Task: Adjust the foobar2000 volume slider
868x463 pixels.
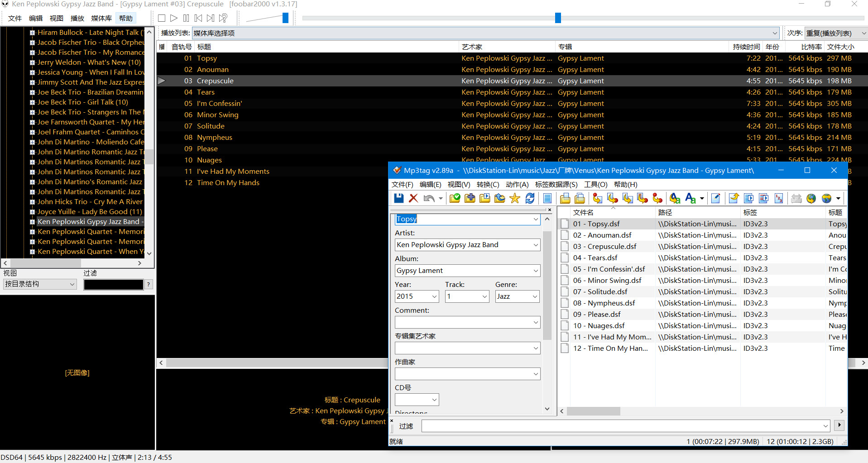Action: 285,18
